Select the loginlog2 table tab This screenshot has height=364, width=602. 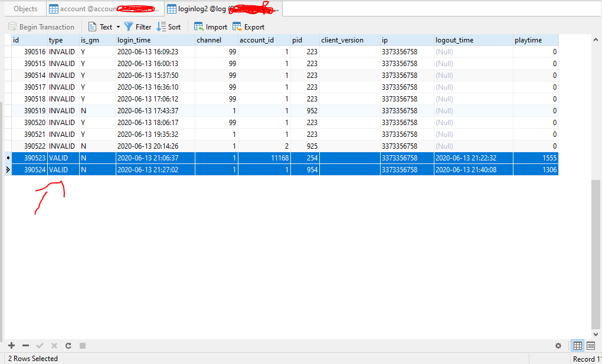[224, 9]
